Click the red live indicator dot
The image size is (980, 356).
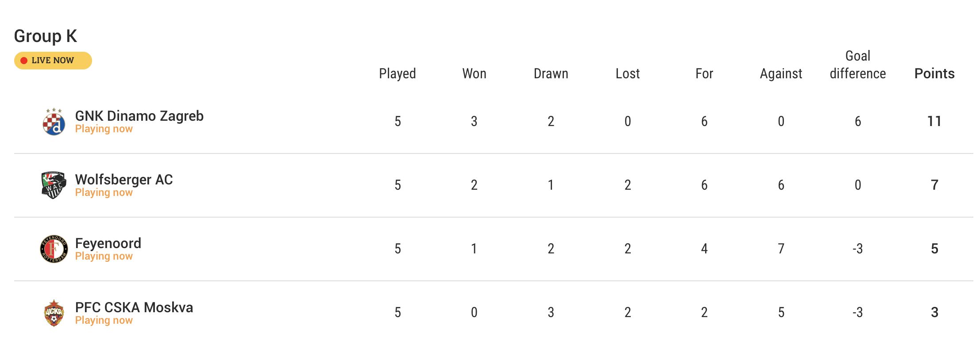tap(24, 61)
